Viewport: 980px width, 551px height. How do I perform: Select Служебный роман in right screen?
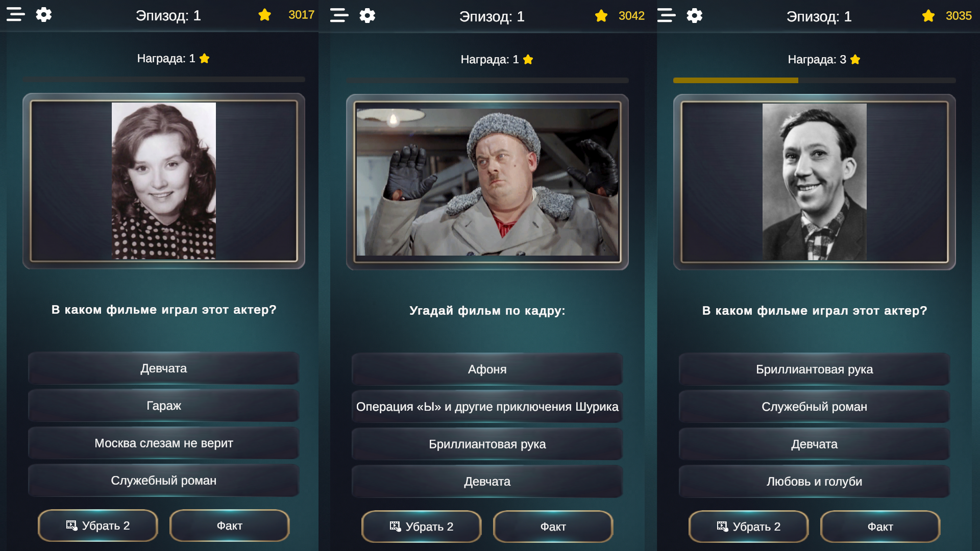(x=815, y=407)
